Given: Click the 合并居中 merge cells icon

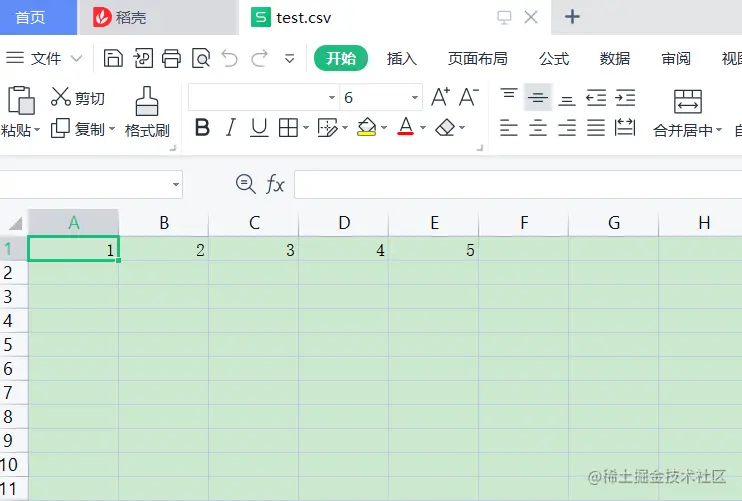Looking at the screenshot, I should coord(688,101).
